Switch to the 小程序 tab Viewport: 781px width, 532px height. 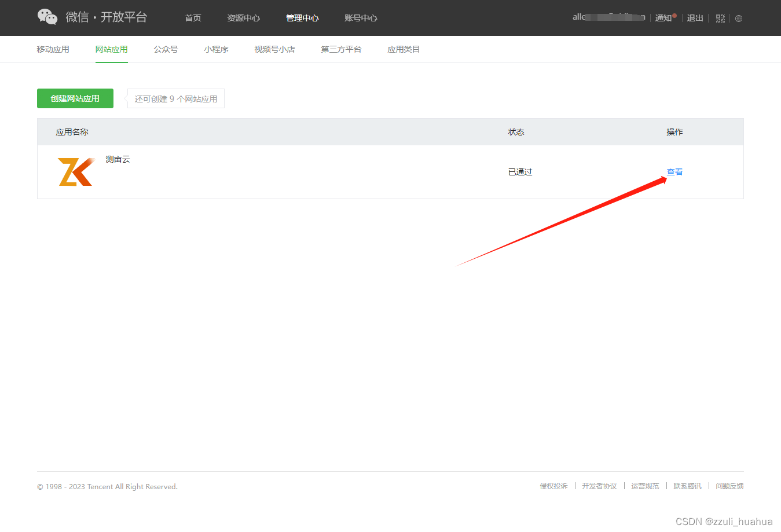click(x=216, y=49)
